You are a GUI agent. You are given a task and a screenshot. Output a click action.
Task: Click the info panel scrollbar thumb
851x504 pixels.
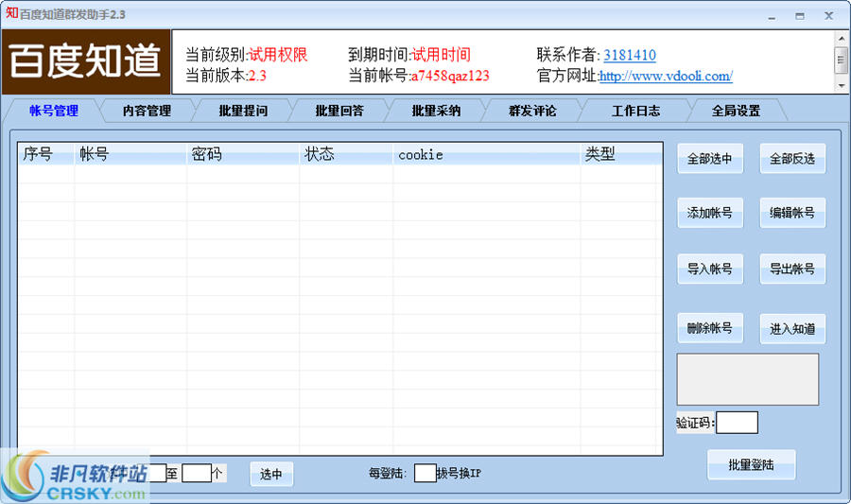click(842, 60)
